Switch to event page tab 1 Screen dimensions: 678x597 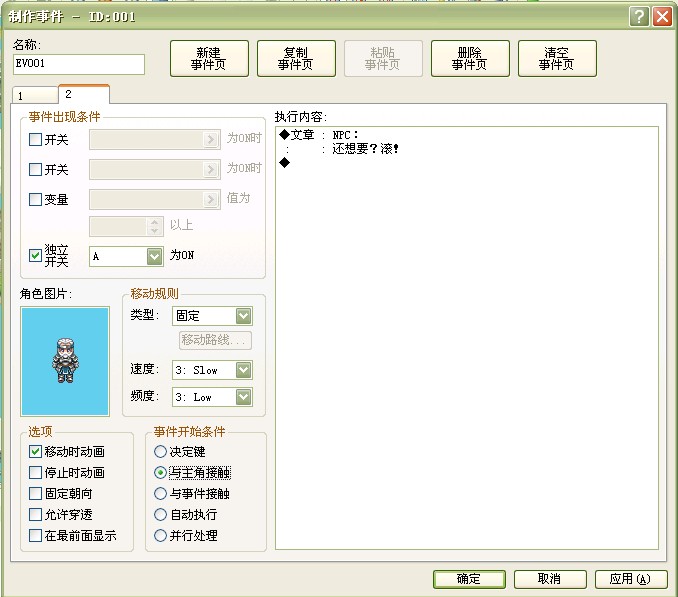(x=35, y=96)
